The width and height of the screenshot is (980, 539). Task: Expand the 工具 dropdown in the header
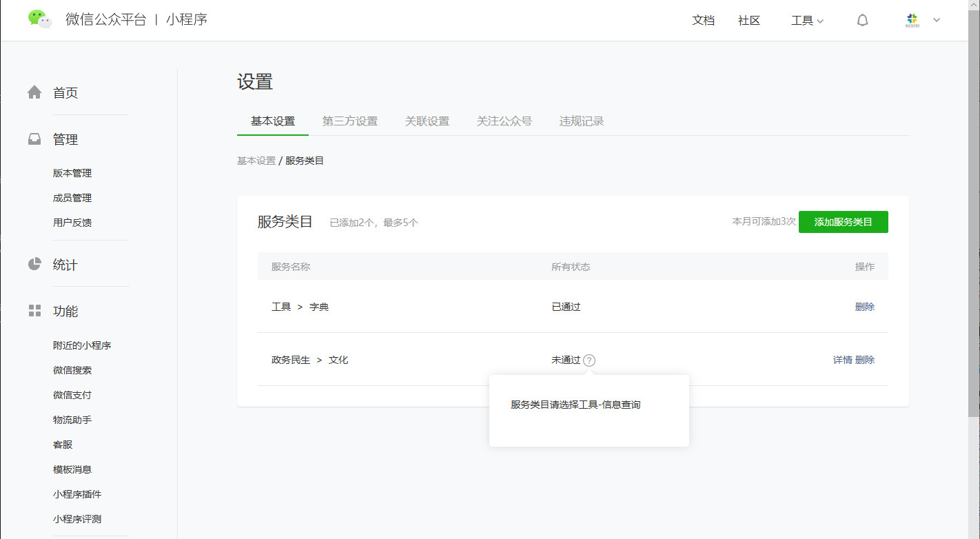(807, 21)
